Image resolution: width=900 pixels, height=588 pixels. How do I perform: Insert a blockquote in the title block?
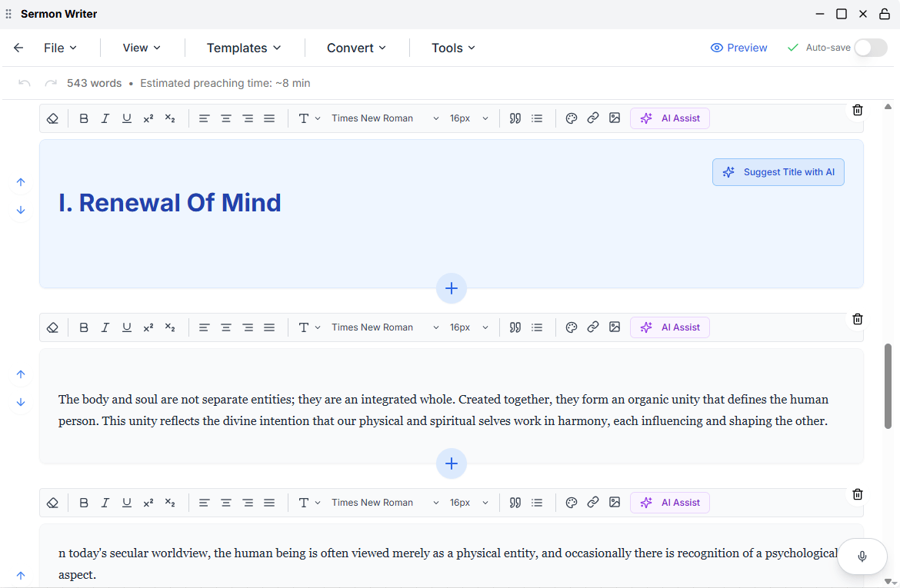tap(515, 118)
